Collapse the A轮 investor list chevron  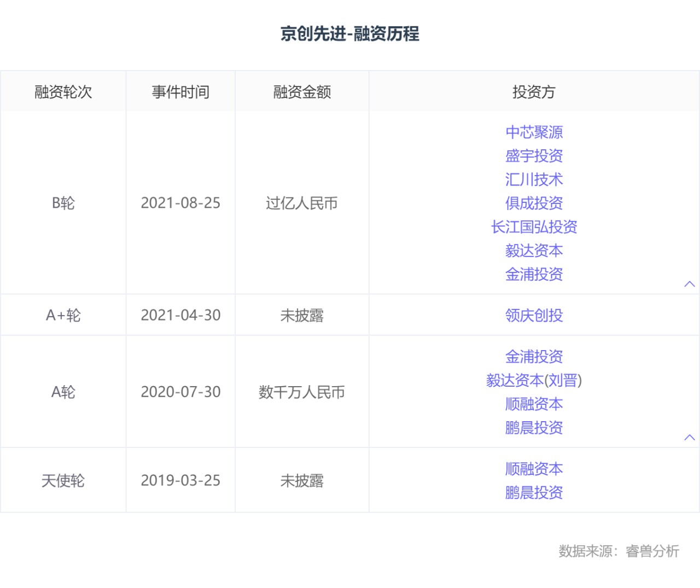[690, 437]
